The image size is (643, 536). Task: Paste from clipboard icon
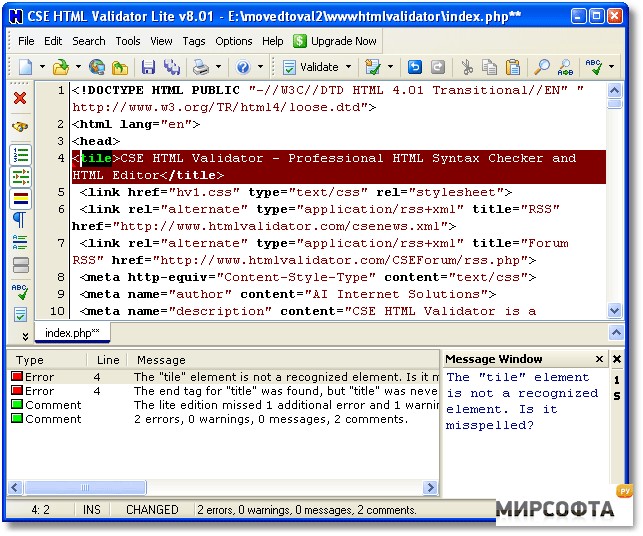(513, 67)
